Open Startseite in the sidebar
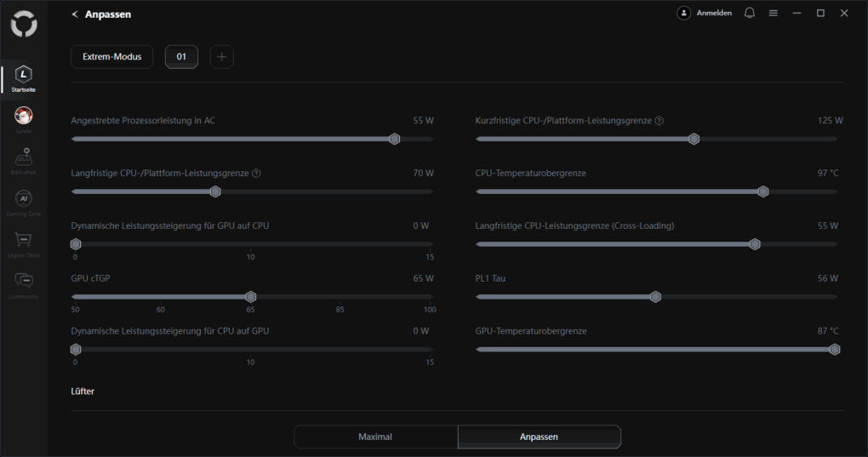 click(23, 79)
